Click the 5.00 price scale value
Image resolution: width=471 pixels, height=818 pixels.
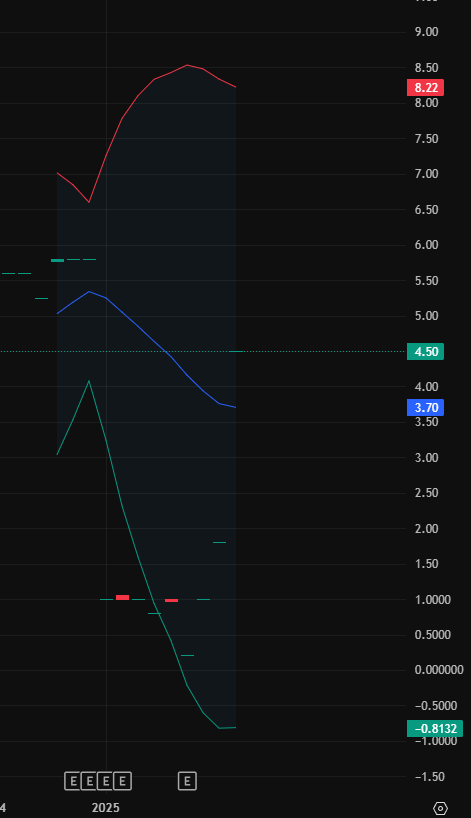pos(426,316)
